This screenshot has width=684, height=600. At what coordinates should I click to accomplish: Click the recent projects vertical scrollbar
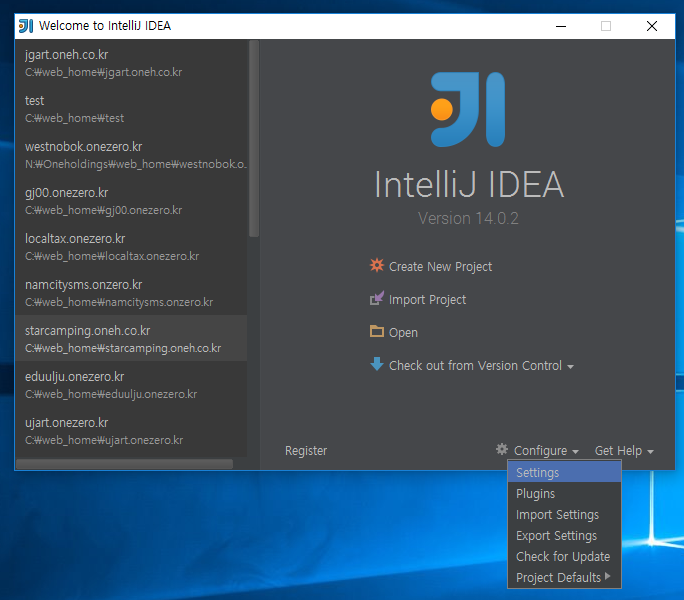point(254,139)
